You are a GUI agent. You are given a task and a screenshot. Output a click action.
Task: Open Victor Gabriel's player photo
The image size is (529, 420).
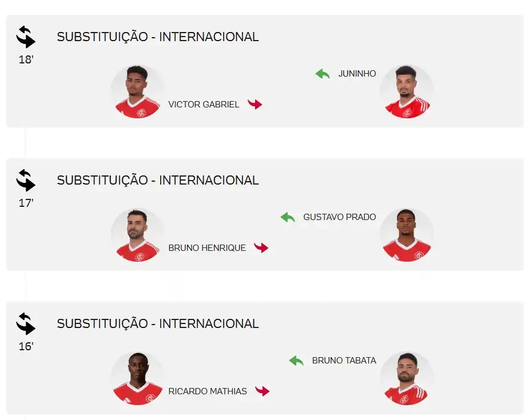tap(137, 91)
